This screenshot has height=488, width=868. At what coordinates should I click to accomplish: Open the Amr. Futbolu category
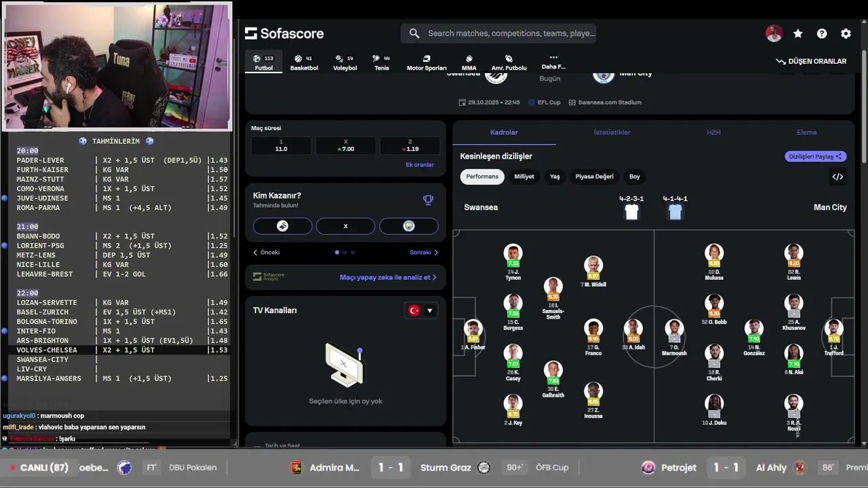click(x=509, y=63)
